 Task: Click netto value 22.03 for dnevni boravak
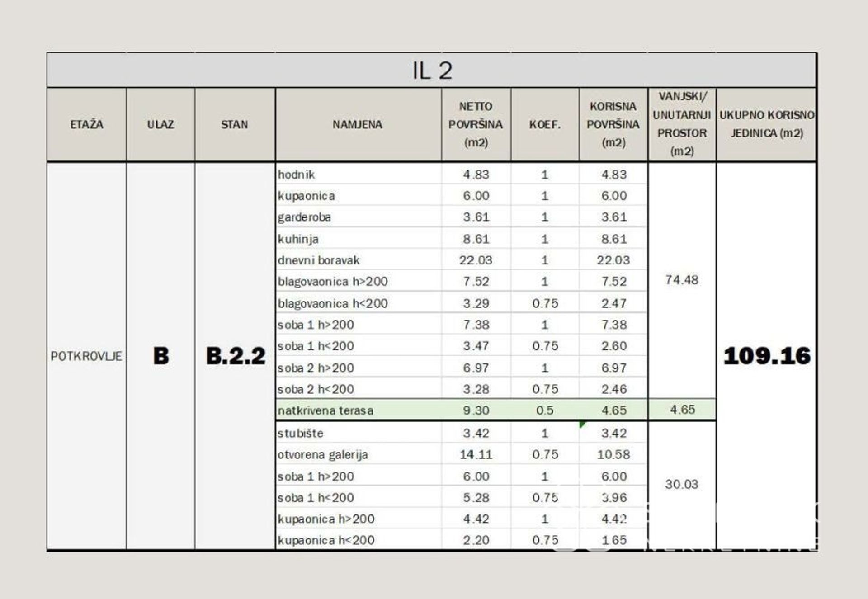click(476, 260)
